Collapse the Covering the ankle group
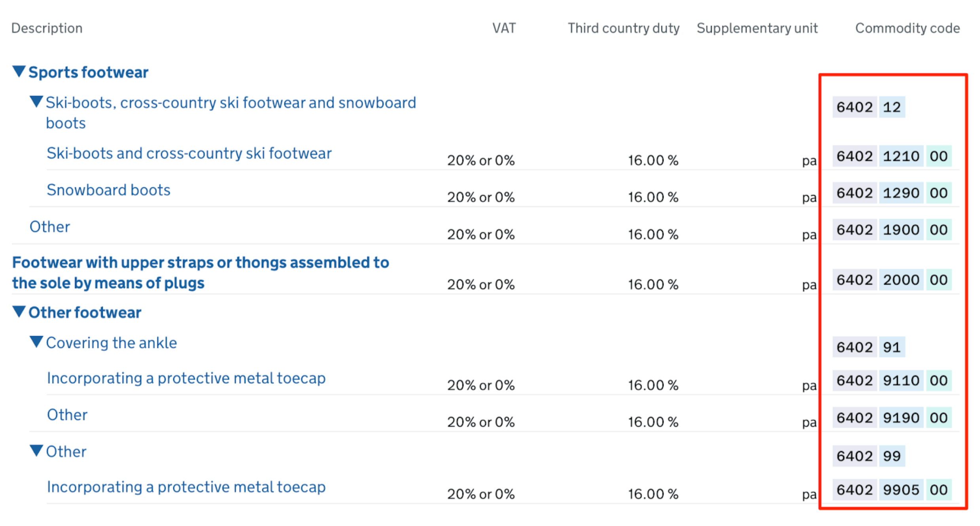This screenshot has height=526, width=980. (36, 342)
